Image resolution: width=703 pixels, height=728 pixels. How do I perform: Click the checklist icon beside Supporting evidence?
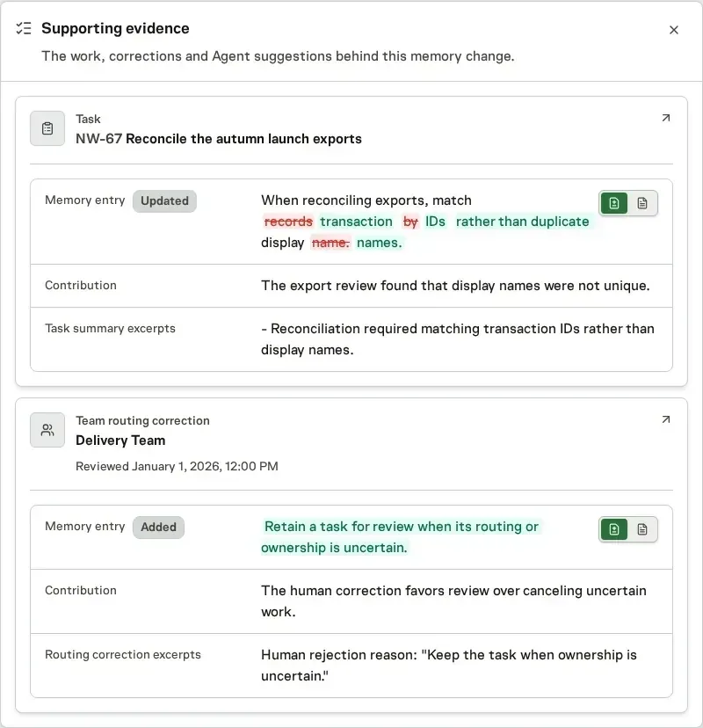point(23,28)
